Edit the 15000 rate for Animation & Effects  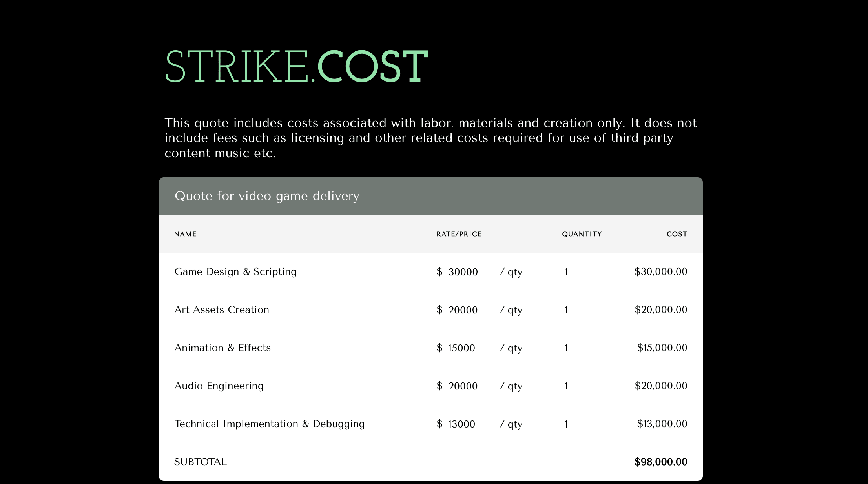[461, 348]
